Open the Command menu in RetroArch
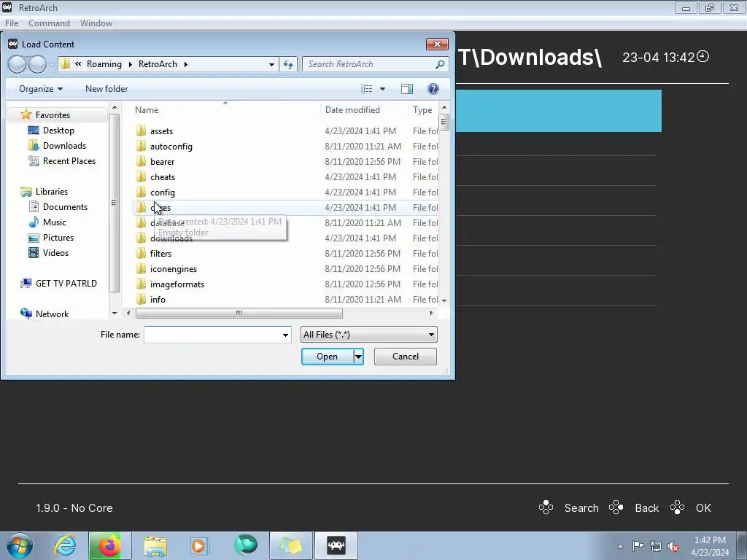This screenshot has width=747, height=560. [49, 23]
